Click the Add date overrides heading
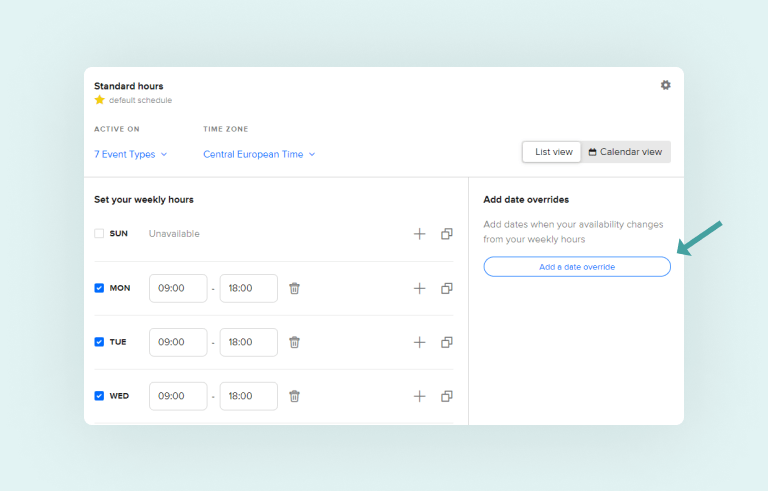768x491 pixels. pos(526,199)
